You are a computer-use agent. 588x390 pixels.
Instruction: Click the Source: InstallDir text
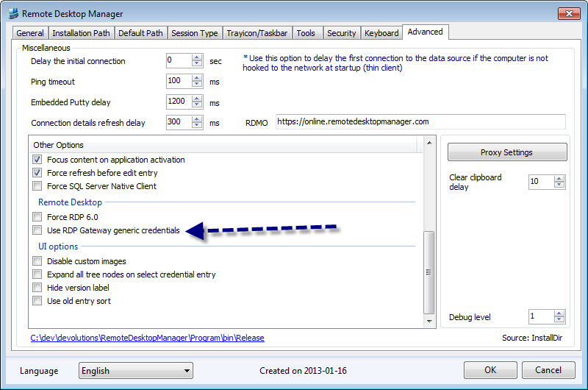coord(532,338)
